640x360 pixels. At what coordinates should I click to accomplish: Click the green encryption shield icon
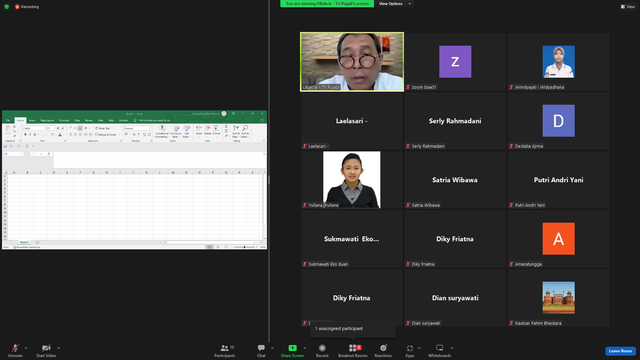click(7, 7)
